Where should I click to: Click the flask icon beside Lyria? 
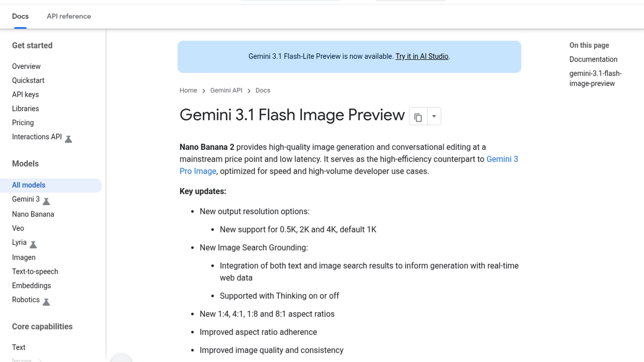33,244
